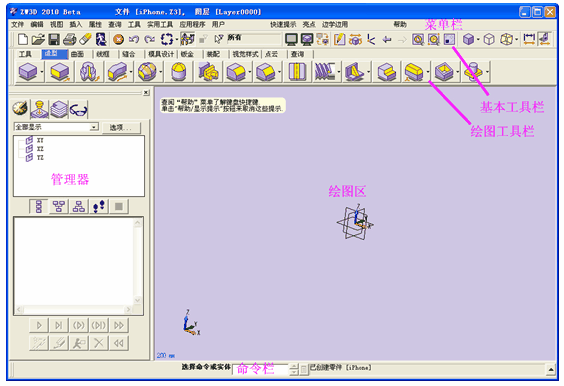This screenshot has height=386, width=564.
Task: Select the revolve shape tool
Action: [88, 72]
